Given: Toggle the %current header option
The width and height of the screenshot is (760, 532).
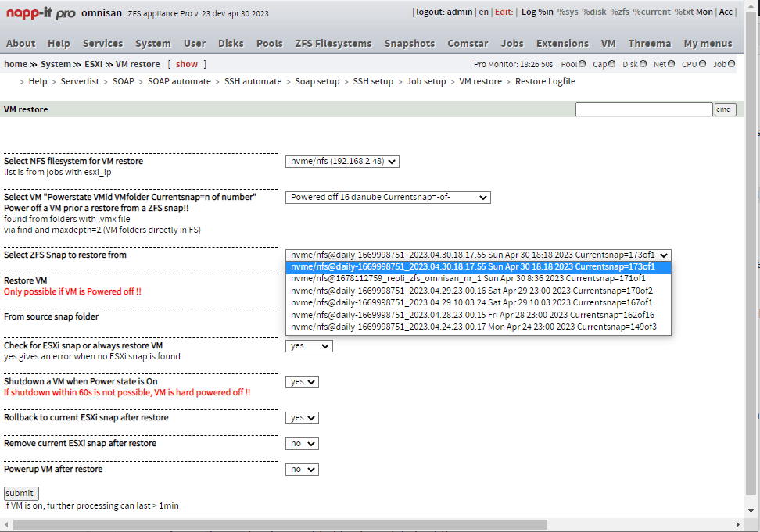Looking at the screenshot, I should pos(652,12).
